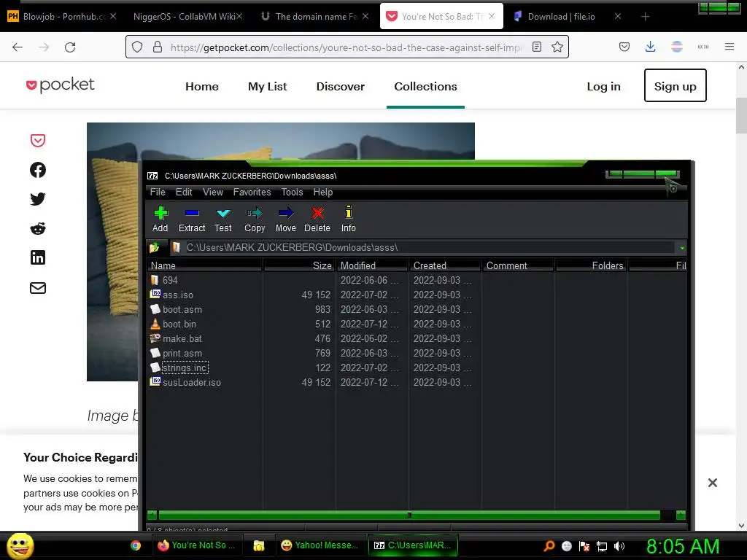Click the Info toolbar icon
Image resolution: width=747 pixels, height=560 pixels.
[x=348, y=219]
